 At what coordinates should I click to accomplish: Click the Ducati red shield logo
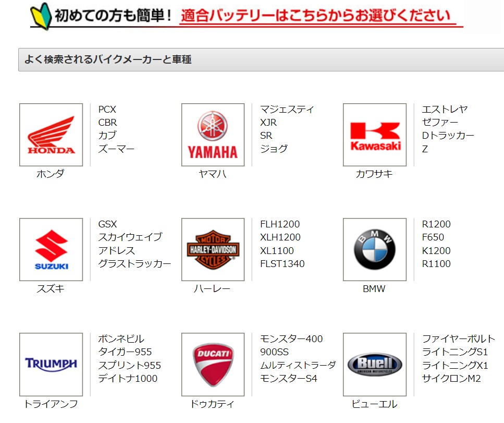click(213, 364)
